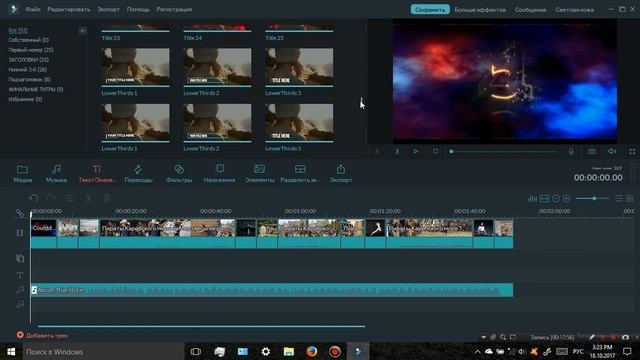640x360 pixels.
Task: Click the text track T icon
Action: click(x=20, y=275)
